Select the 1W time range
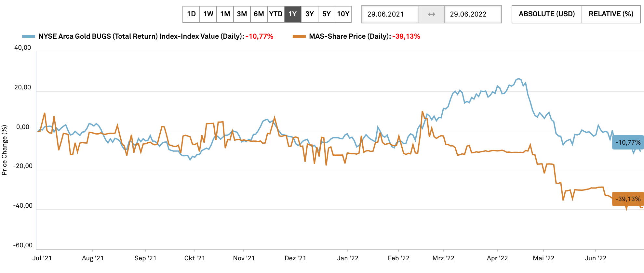The width and height of the screenshot is (644, 273). tap(208, 14)
